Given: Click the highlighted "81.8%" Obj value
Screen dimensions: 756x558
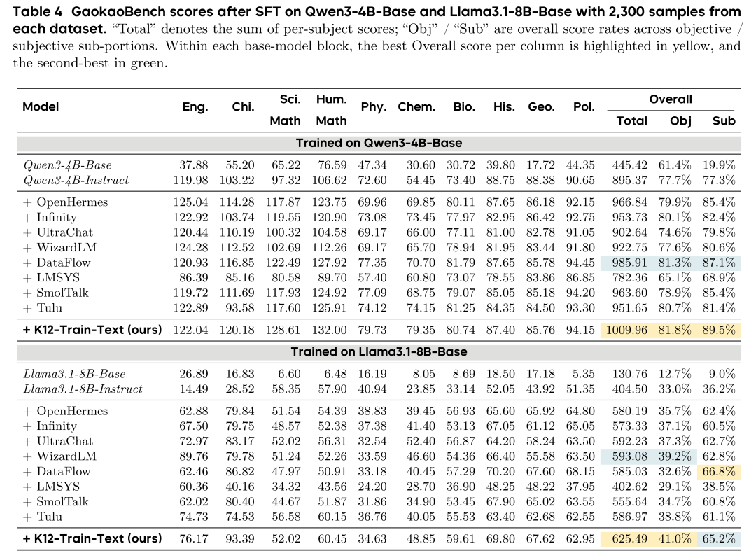Looking at the screenshot, I should (x=675, y=330).
